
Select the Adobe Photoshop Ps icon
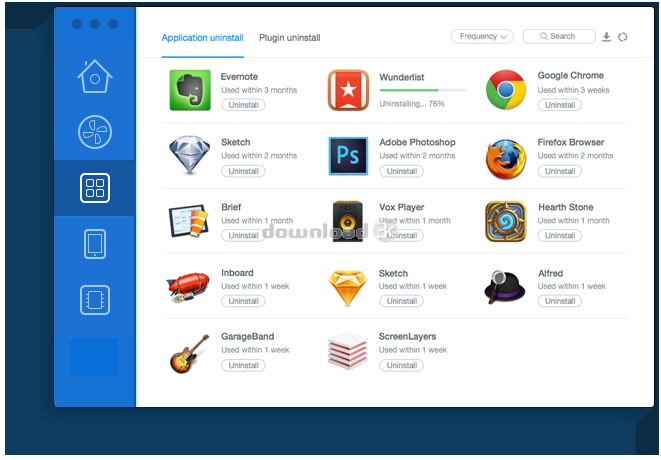[x=348, y=156]
